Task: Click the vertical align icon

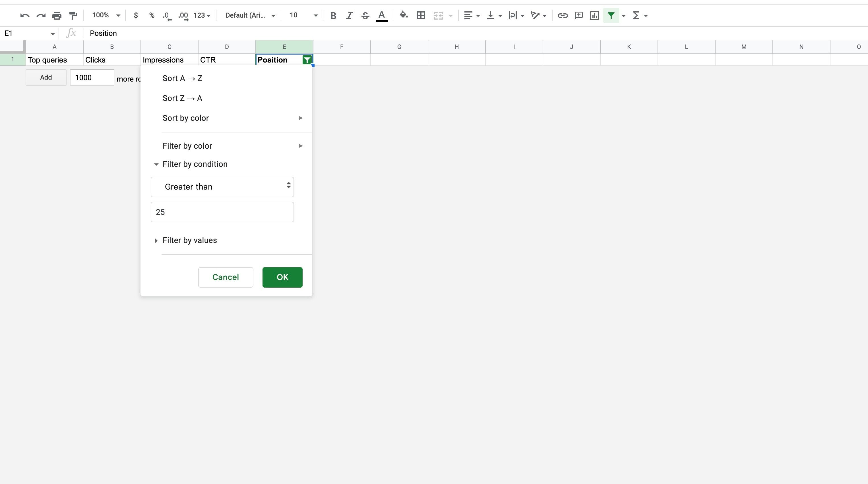Action: coord(491,16)
